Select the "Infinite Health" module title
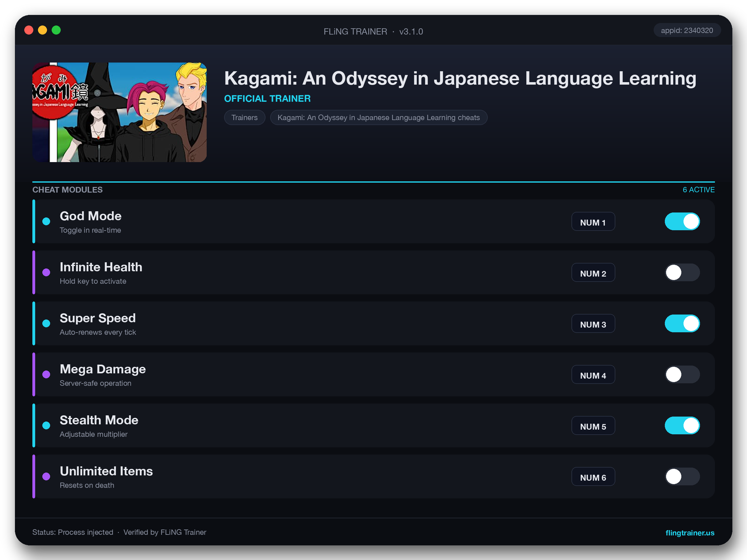This screenshot has width=747, height=560. (101, 267)
